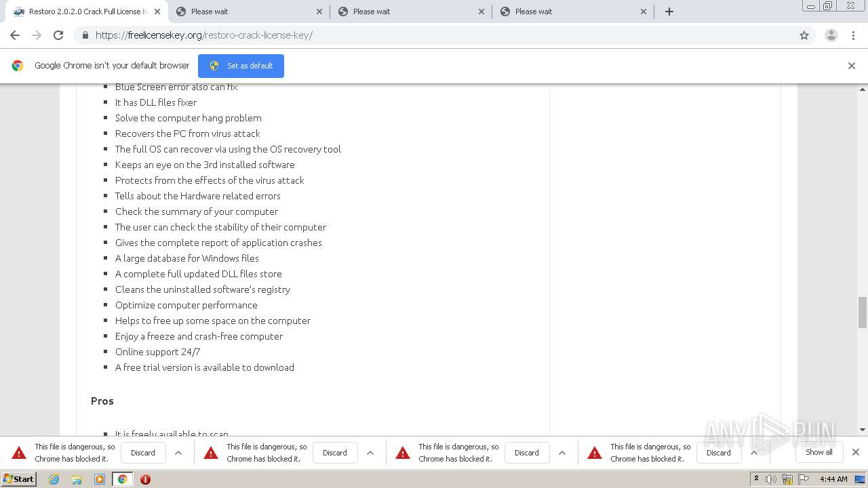Click the Chrome taskbar icon
This screenshot has height=488, width=868.
[122, 479]
